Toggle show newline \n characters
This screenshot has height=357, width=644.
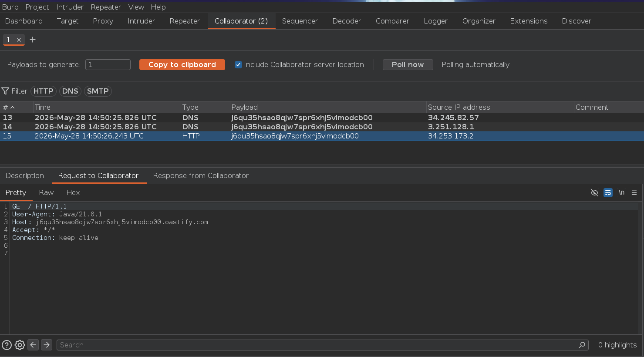[x=621, y=192]
